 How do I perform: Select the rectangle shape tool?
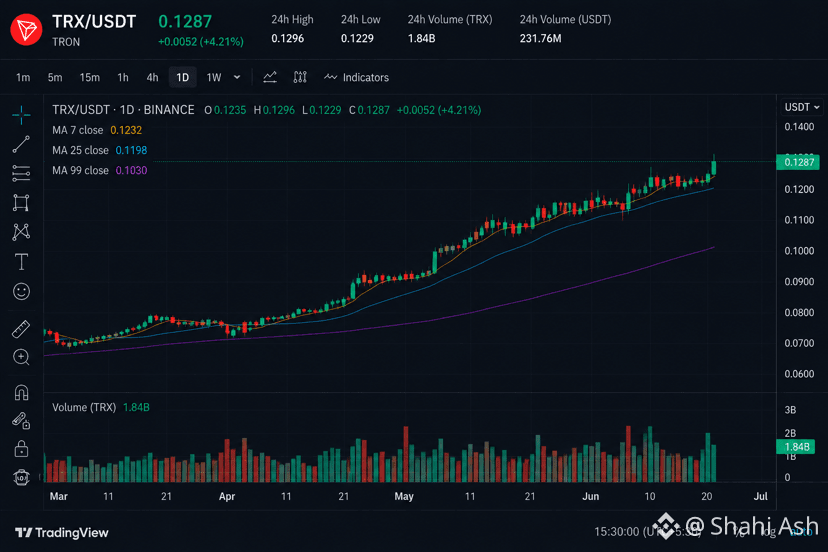coord(21,203)
